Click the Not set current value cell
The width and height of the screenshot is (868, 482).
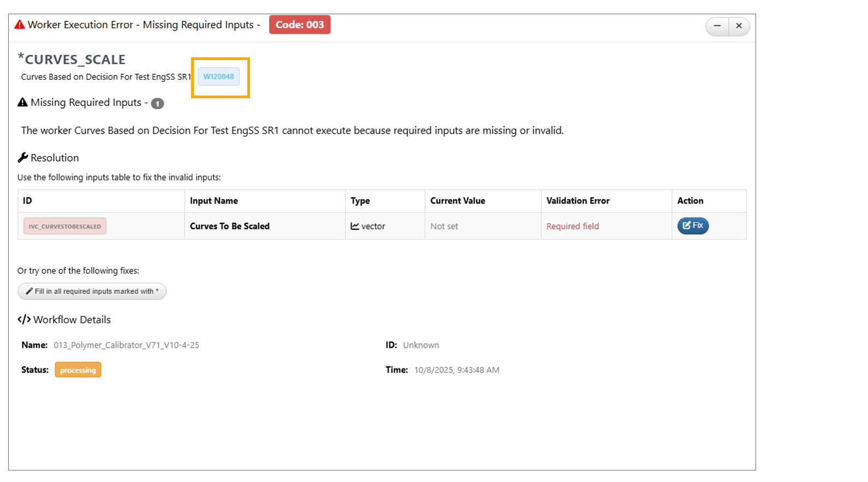[444, 226]
